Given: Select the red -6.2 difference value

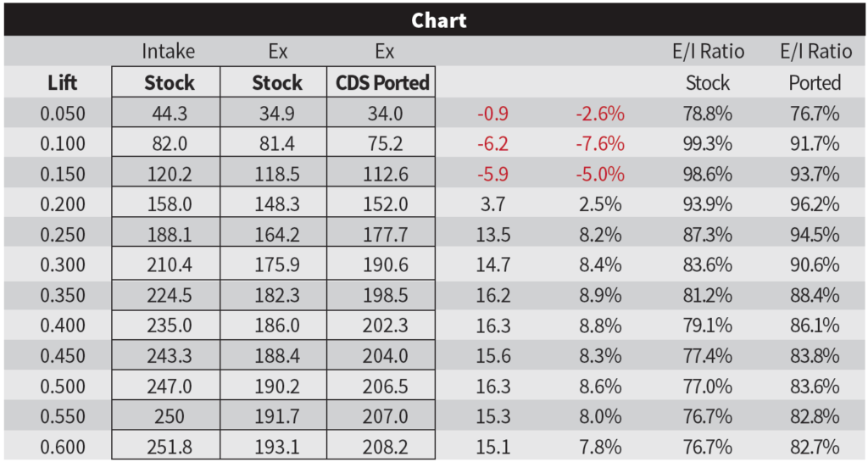Looking at the screenshot, I should (x=492, y=143).
